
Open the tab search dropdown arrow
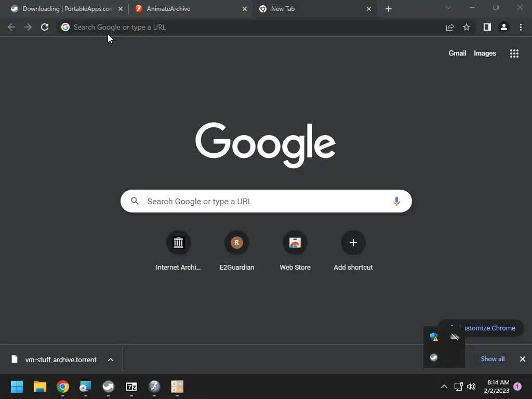448,7
